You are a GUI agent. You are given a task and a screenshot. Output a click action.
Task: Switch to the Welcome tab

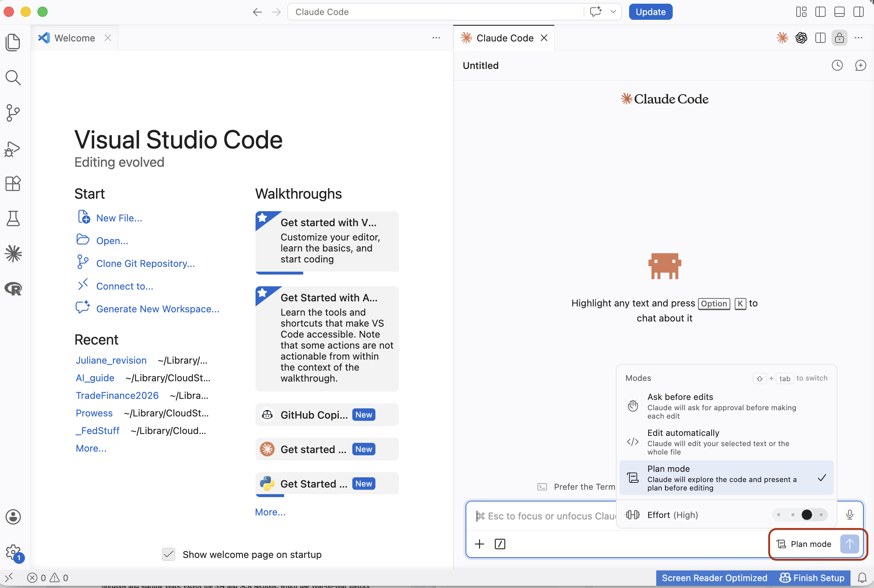click(75, 38)
